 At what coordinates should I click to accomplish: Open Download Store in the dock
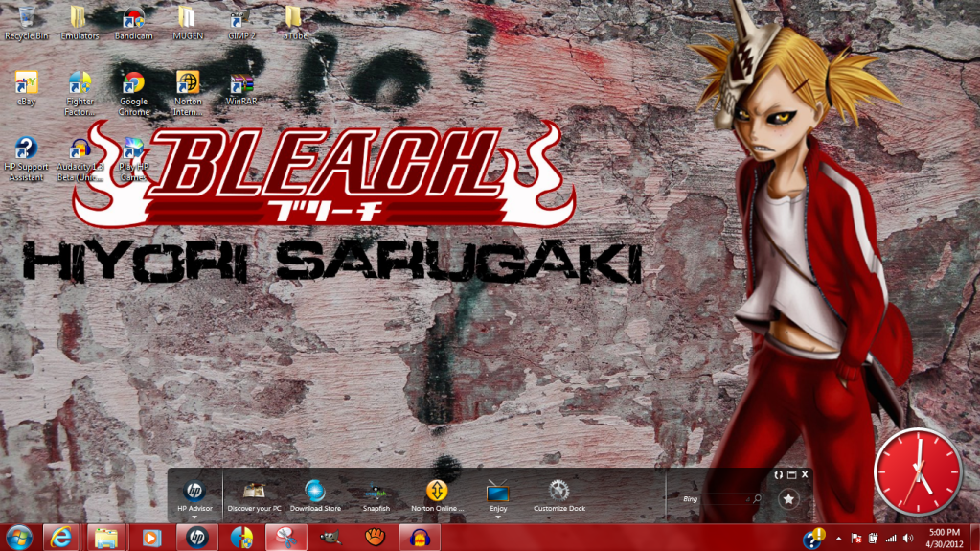[x=315, y=496]
